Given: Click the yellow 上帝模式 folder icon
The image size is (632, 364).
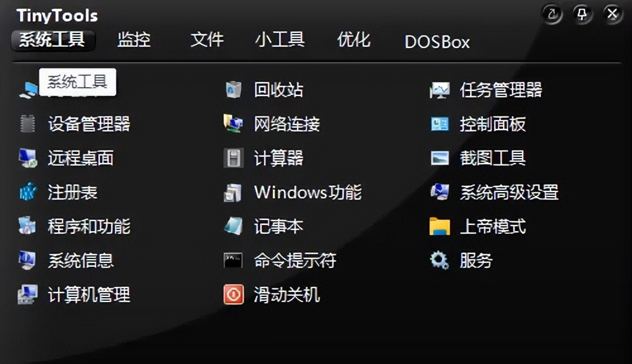Looking at the screenshot, I should pyautogui.click(x=439, y=226).
